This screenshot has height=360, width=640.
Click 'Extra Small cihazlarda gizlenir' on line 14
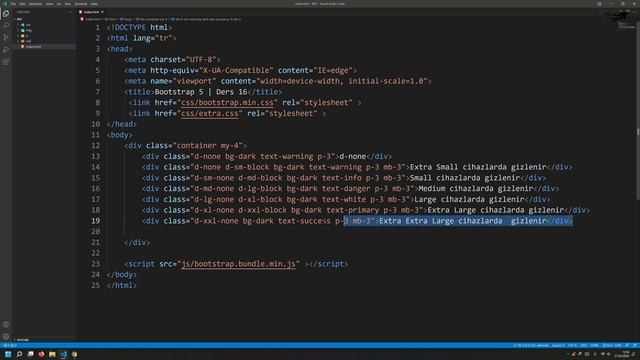[x=478, y=167]
